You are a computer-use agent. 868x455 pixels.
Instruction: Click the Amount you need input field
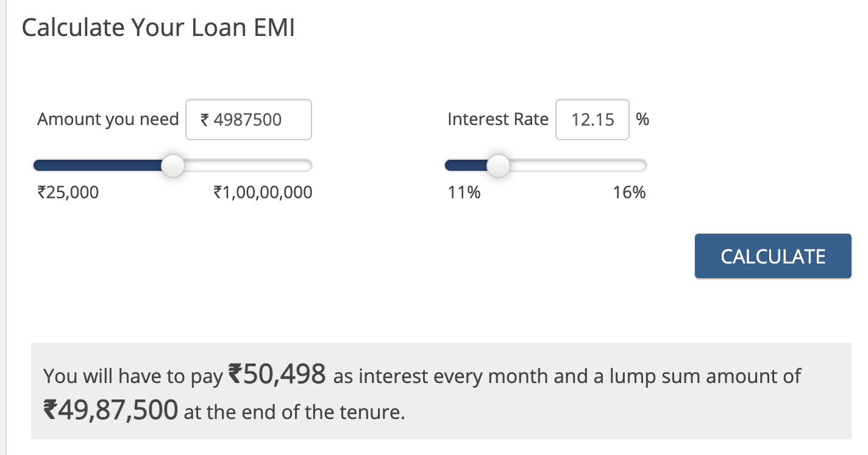[249, 120]
